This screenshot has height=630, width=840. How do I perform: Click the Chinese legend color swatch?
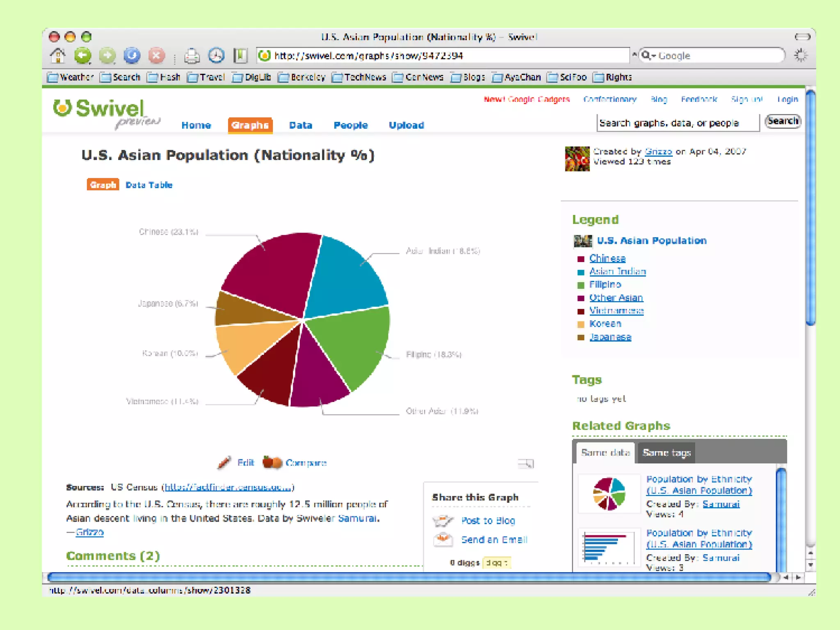[x=581, y=259]
